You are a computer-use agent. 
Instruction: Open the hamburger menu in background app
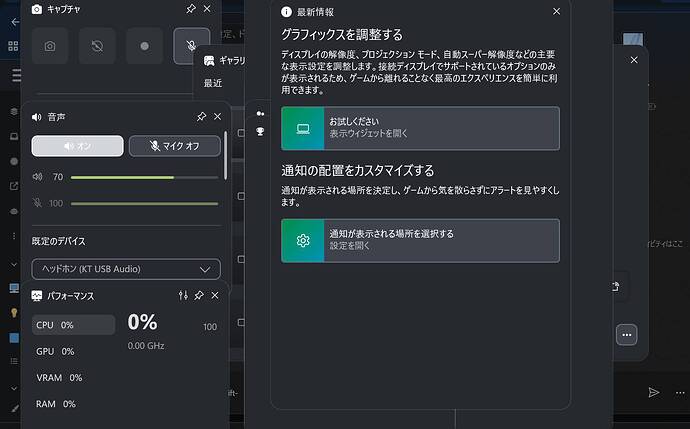coord(16,75)
